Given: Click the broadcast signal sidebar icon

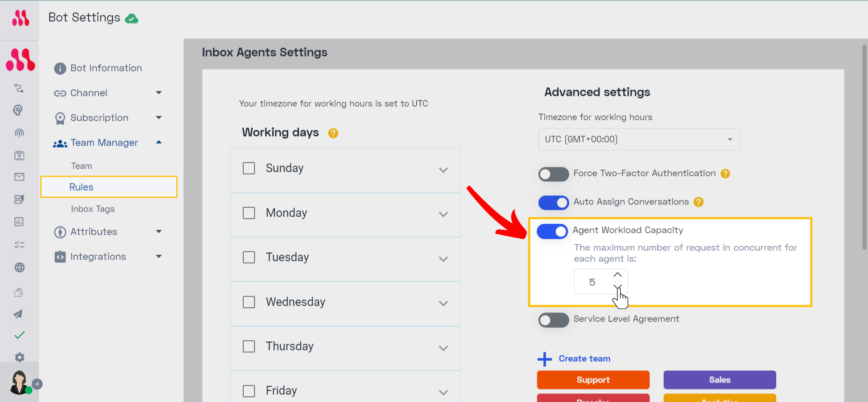Looking at the screenshot, I should [19, 133].
